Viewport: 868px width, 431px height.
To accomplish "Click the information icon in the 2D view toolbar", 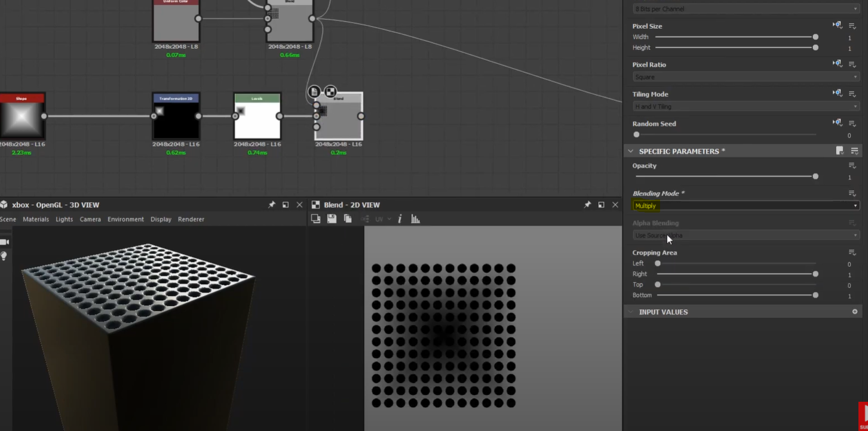I will point(400,218).
